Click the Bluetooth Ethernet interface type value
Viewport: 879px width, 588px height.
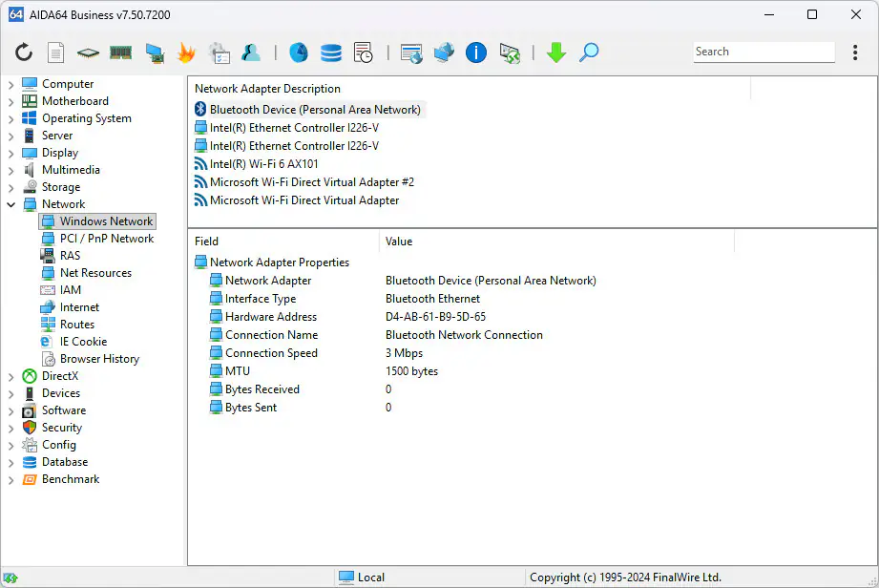point(432,299)
